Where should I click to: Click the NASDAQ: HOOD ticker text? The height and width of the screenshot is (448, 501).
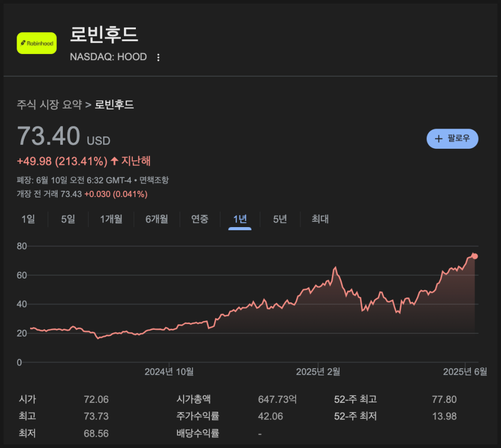pyautogui.click(x=108, y=57)
